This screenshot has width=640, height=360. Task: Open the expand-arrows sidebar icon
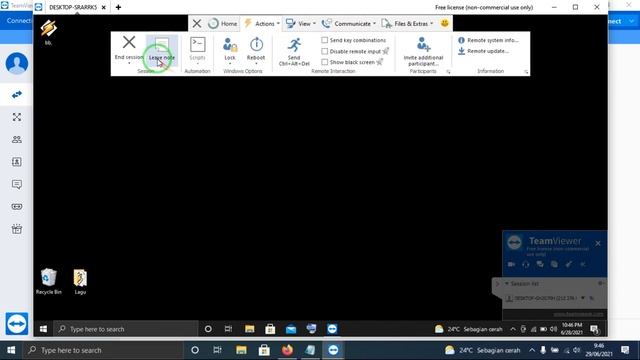(x=17, y=117)
